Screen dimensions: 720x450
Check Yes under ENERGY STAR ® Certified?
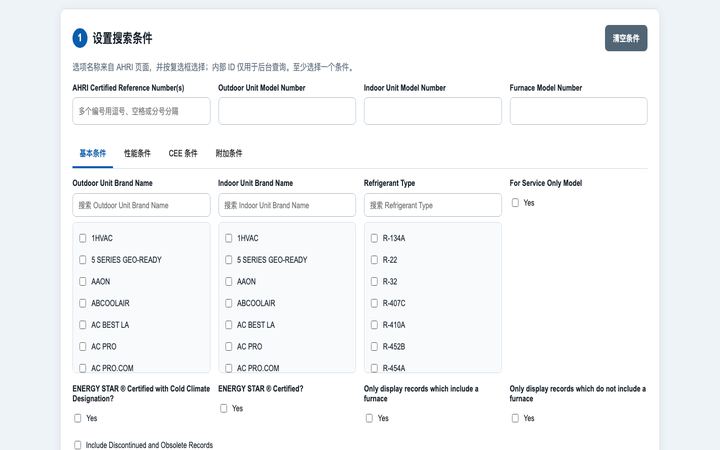pyautogui.click(x=224, y=408)
